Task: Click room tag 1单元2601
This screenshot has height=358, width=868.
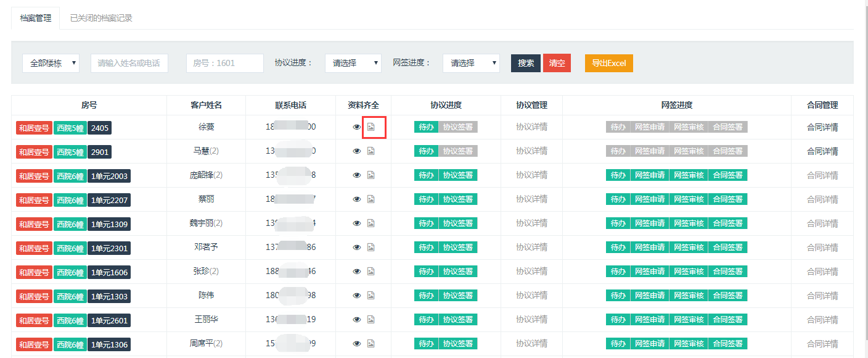Action: [x=109, y=320]
